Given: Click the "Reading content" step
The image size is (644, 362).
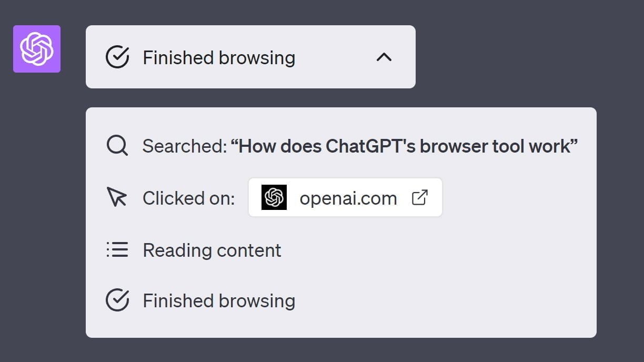Looking at the screenshot, I should click(x=212, y=250).
